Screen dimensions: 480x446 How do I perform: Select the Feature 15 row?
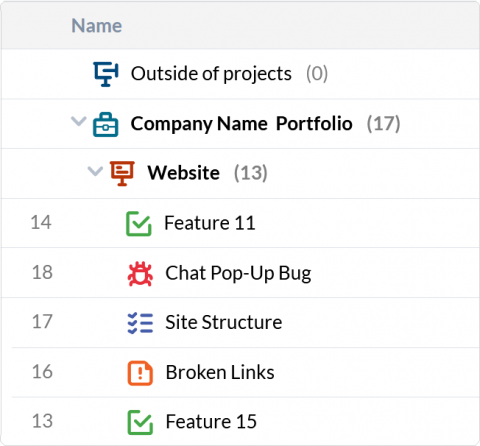pos(240,421)
